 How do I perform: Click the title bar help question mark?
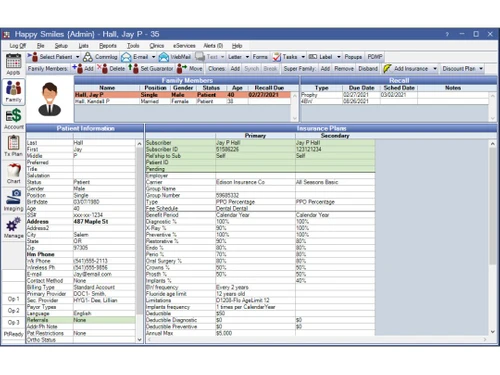(x=447, y=34)
